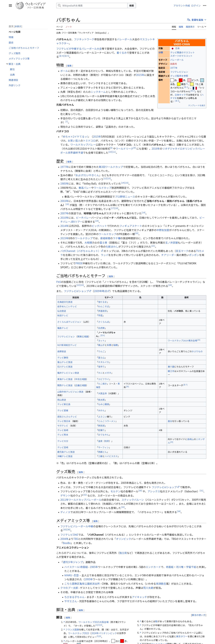This screenshot has width=215, height=644.
Task: Open the 履歴表示 tab
Action: point(190,27)
